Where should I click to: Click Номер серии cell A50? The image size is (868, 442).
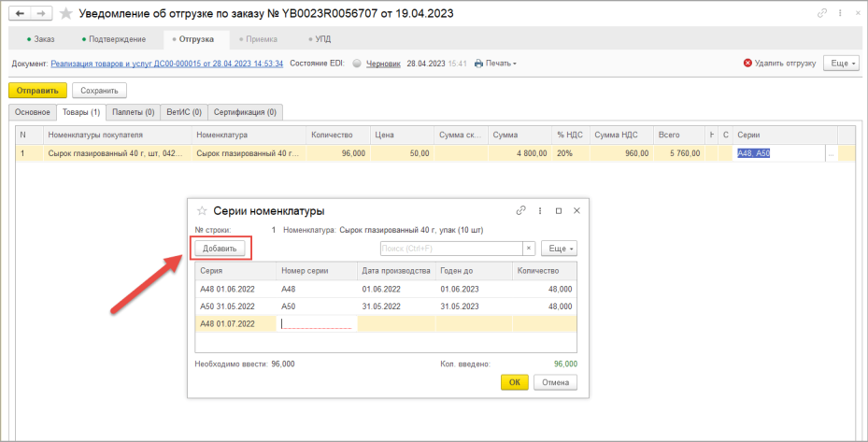317,307
